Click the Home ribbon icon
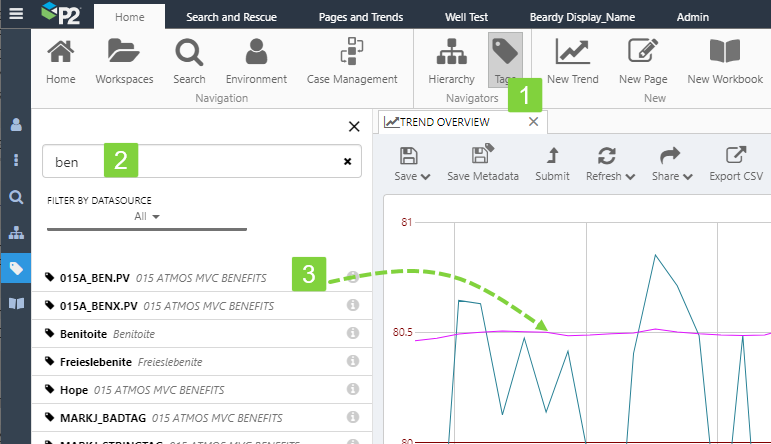 click(60, 61)
